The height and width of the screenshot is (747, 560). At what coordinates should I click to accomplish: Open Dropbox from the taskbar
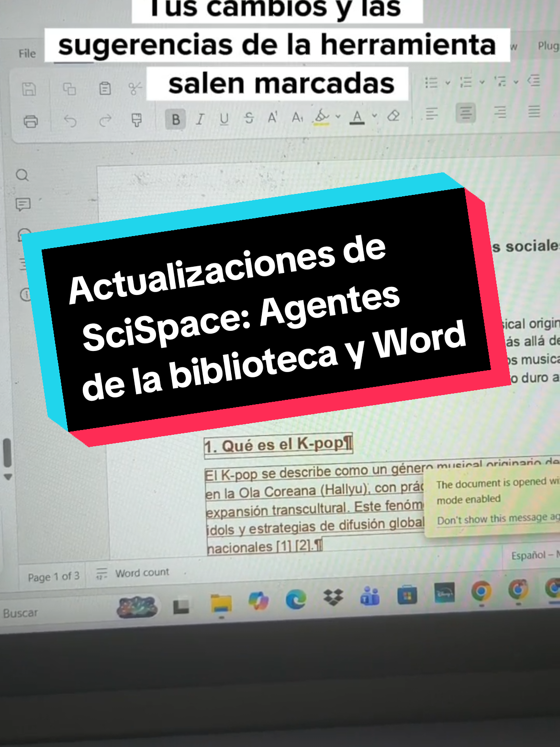click(334, 597)
